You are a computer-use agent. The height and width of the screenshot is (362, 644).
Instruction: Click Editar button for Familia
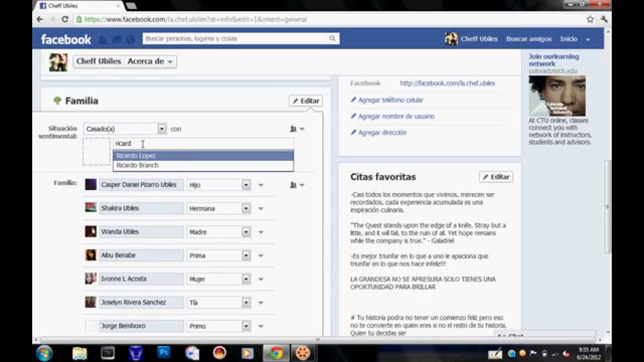[306, 101]
